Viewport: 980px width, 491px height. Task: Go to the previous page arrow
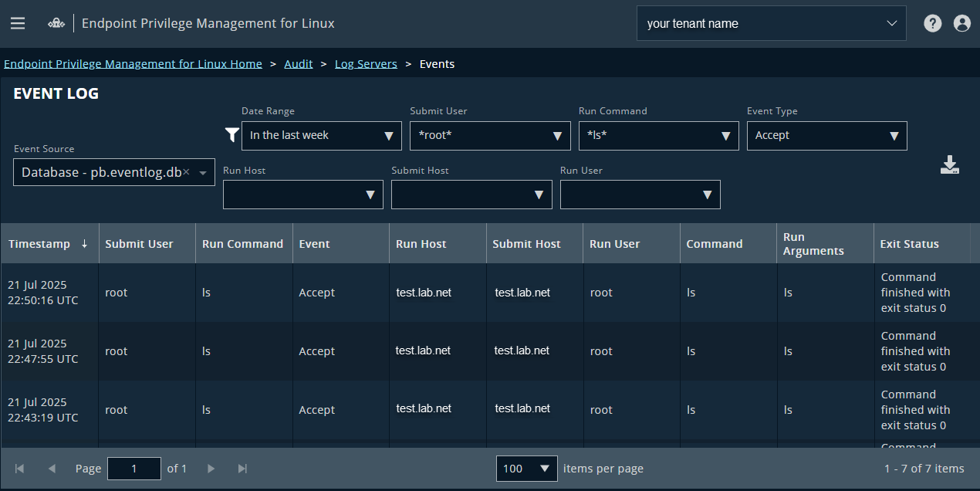pyautogui.click(x=52, y=469)
